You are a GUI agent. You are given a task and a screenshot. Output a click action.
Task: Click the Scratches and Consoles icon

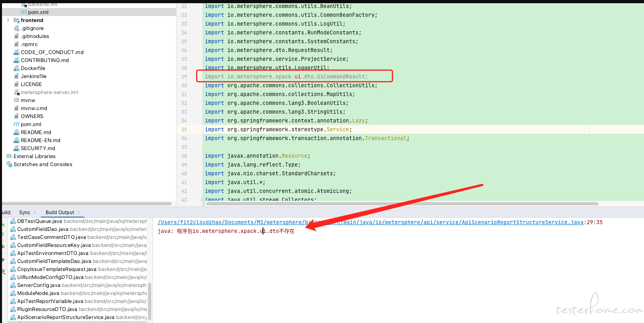click(9, 164)
